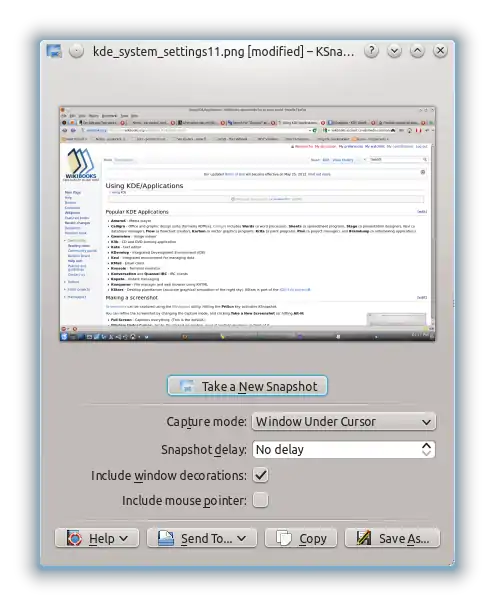
Task: Click the pencil icon on Save As button
Action: 364,538
